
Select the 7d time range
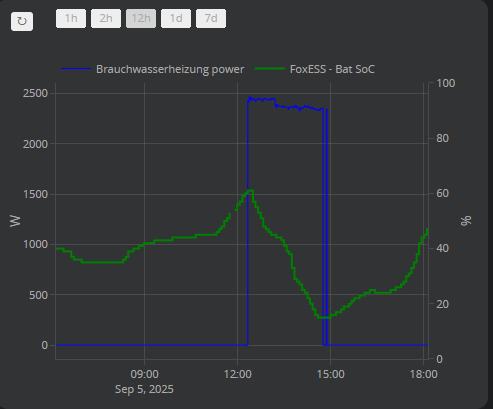coord(211,18)
